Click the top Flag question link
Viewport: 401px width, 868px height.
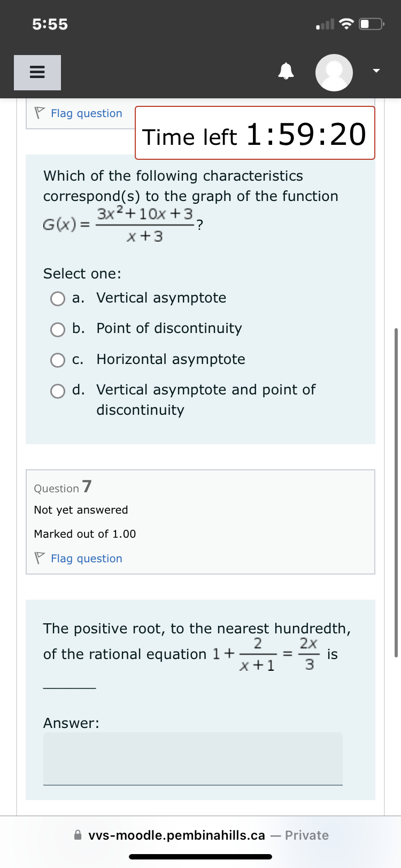86,113
